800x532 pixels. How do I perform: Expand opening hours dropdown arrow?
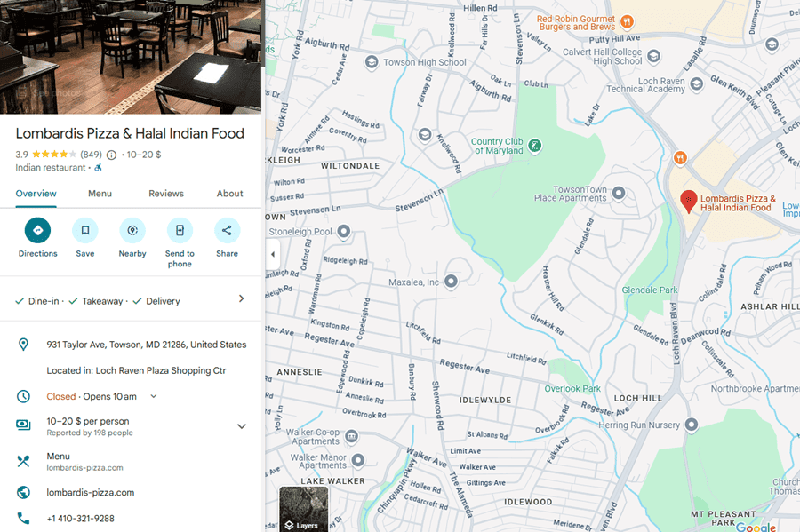point(154,396)
